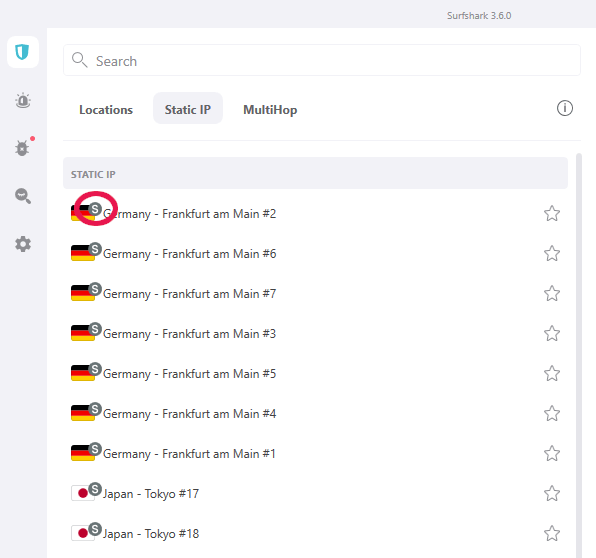The height and width of the screenshot is (558, 596).
Task: Connect to Germany - Frankfurt am Main #1
Action: click(x=315, y=453)
